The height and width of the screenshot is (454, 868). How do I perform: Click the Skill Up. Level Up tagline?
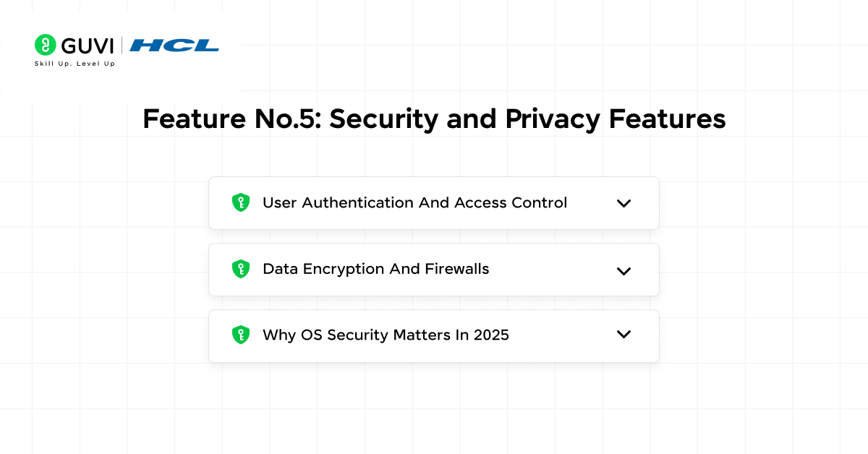75,64
